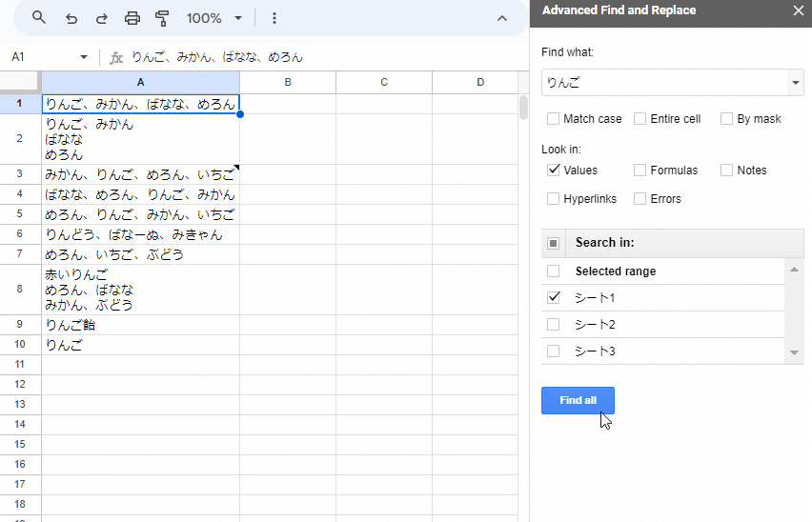The width and height of the screenshot is (812, 522).
Task: Click the undo arrow icon
Action: point(71,18)
